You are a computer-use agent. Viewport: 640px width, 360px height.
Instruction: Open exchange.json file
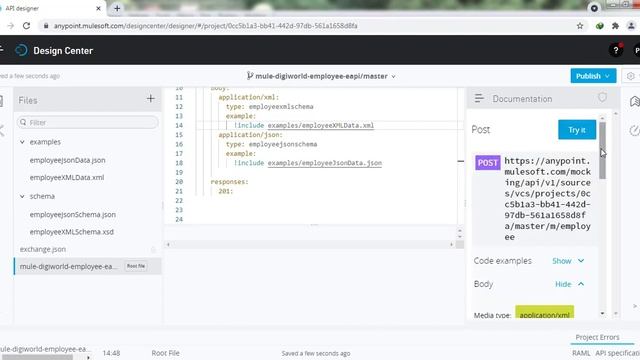43,249
